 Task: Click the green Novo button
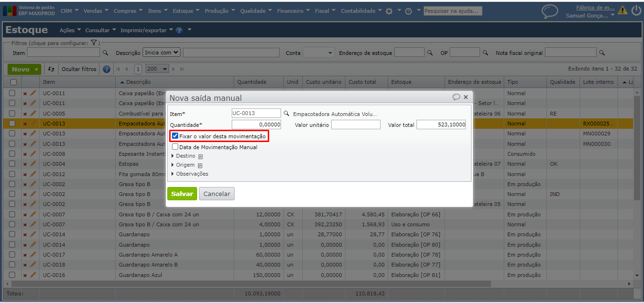click(20, 69)
